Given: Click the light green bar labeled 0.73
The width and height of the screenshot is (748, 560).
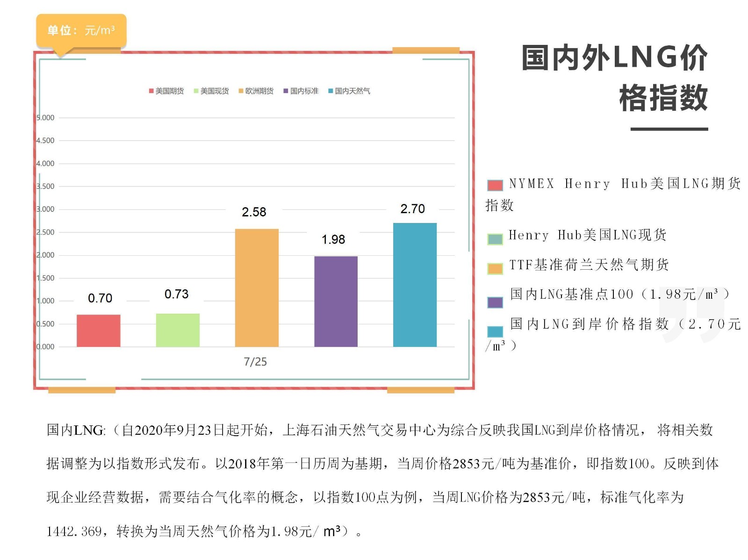Looking at the screenshot, I should click(178, 330).
